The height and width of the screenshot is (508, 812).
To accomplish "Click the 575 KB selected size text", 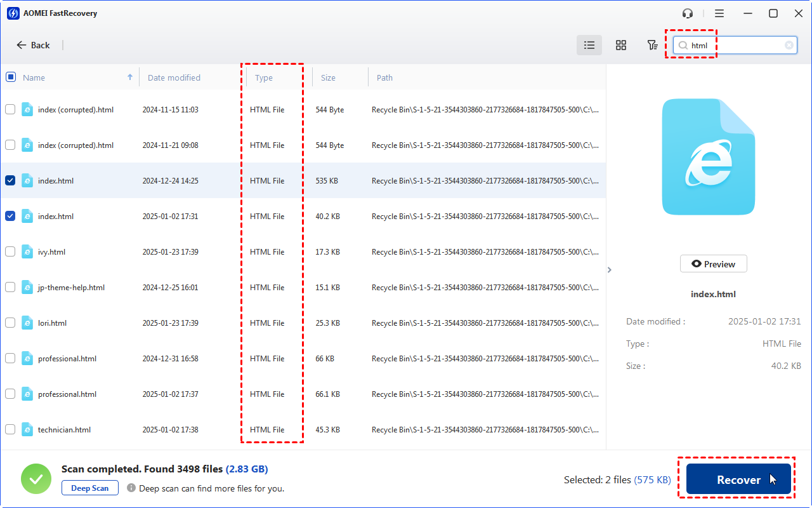I will click(652, 480).
